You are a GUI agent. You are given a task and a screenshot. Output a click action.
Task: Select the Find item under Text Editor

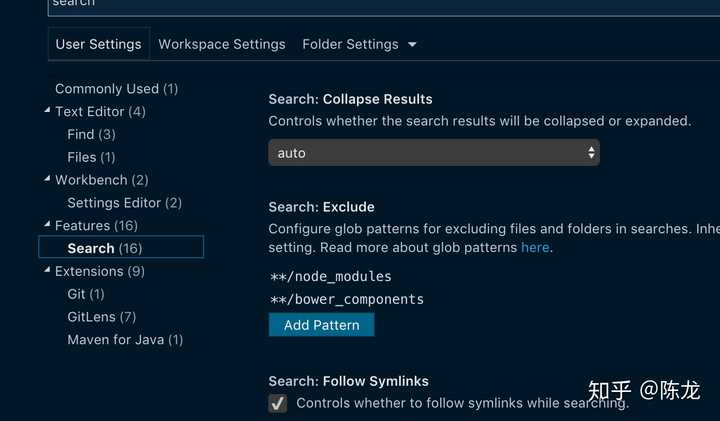[x=91, y=134]
